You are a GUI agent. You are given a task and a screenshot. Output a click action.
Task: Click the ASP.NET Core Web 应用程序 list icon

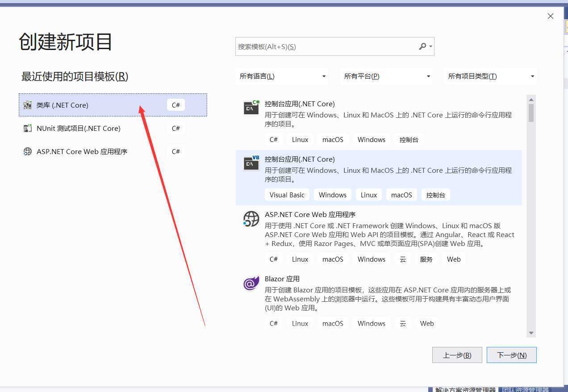(251, 219)
